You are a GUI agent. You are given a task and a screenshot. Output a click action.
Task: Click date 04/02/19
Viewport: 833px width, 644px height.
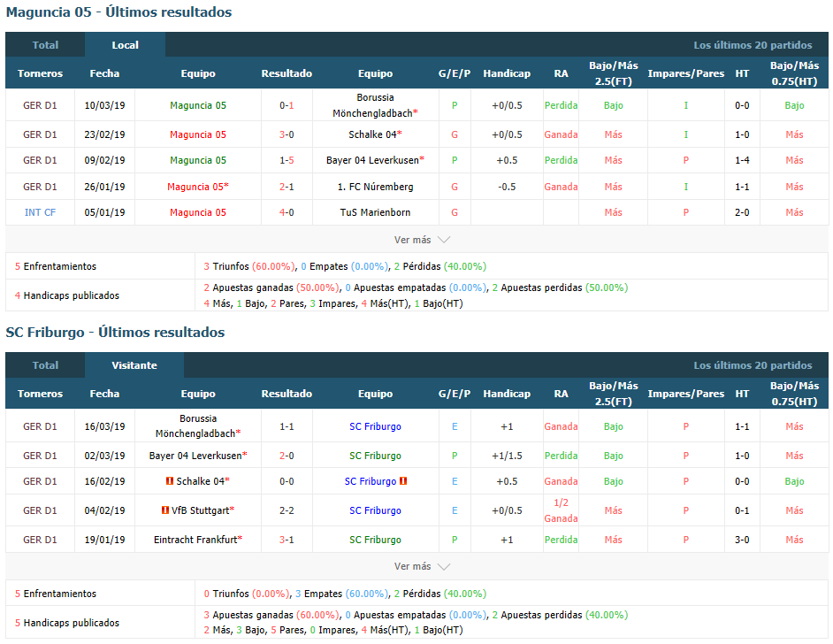[104, 510]
